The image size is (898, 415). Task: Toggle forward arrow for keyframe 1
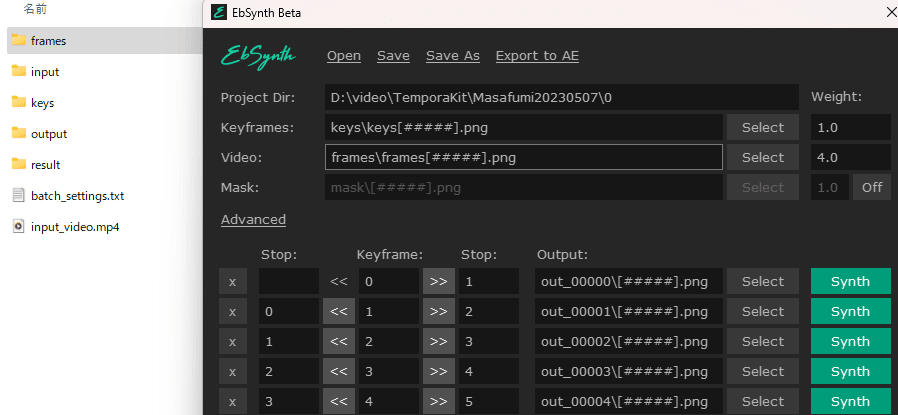(439, 311)
